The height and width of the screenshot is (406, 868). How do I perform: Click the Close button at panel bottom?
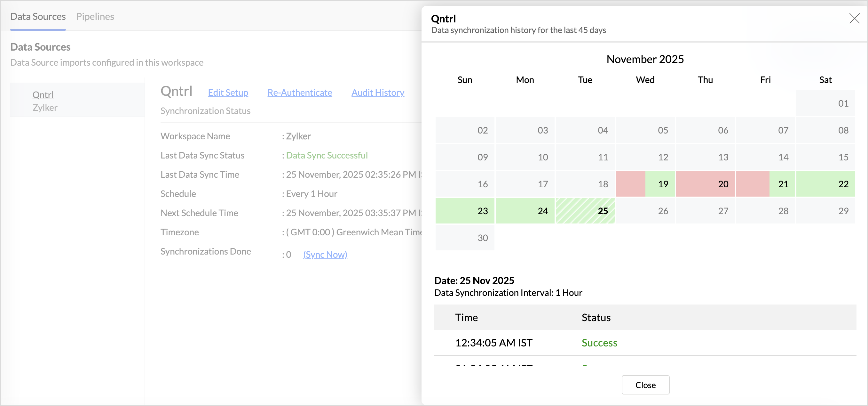point(645,385)
